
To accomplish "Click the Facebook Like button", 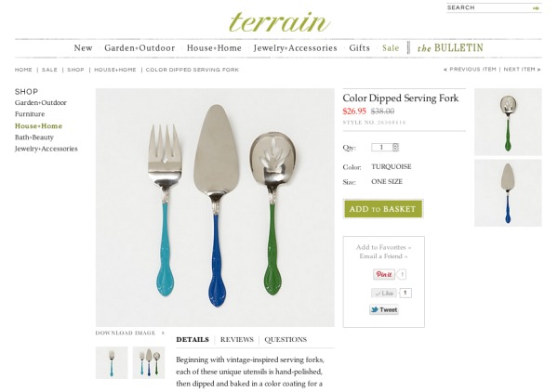I will point(383,293).
